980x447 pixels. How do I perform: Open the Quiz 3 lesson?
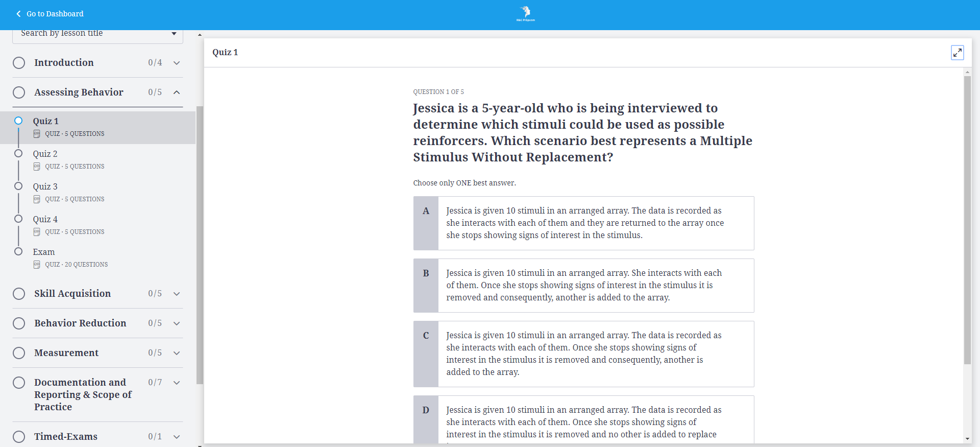(97, 193)
